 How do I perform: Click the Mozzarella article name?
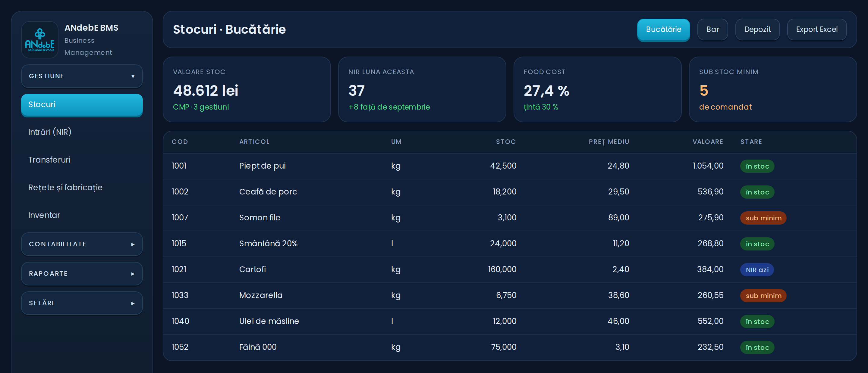[x=261, y=296]
